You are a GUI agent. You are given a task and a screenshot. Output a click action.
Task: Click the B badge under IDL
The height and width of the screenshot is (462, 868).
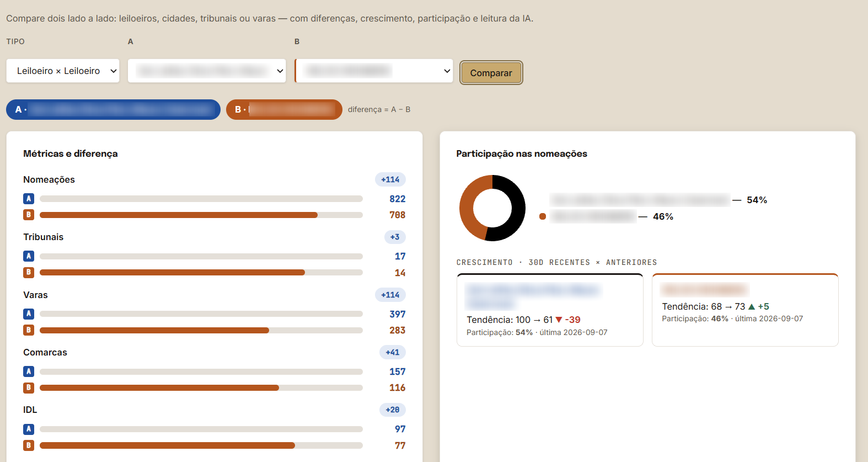29,445
